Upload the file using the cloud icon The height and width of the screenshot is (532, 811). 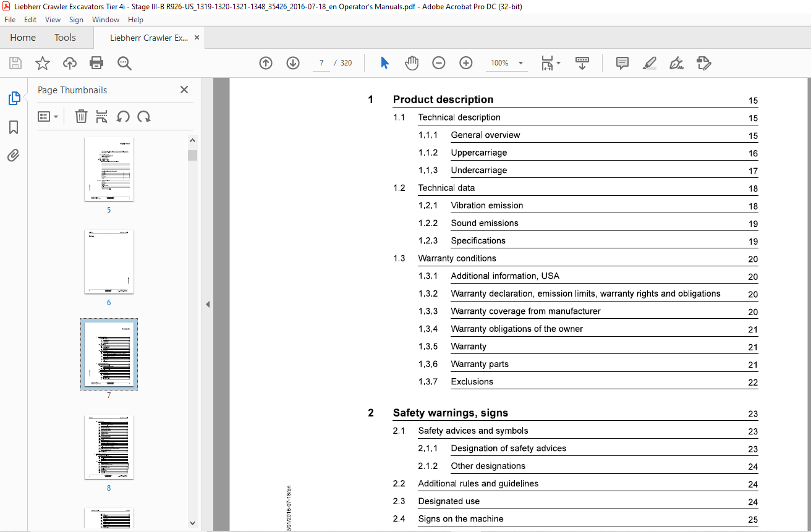[x=70, y=63]
